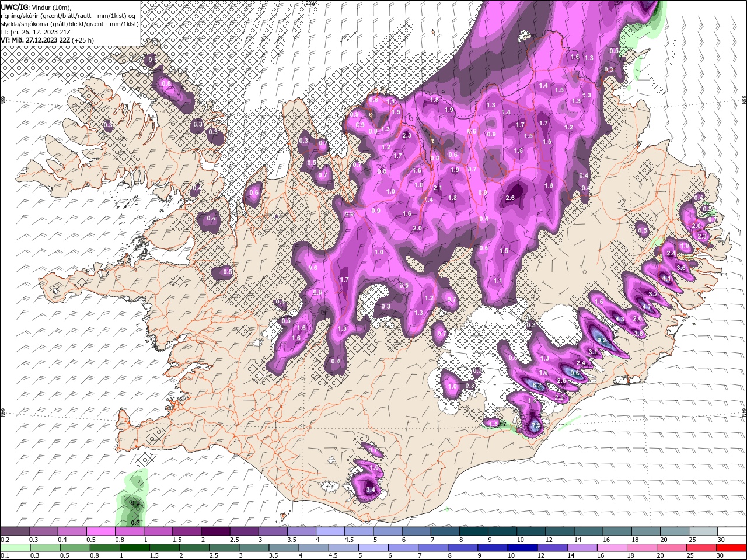The width and height of the screenshot is (747, 560).
Task: Select the white top-row swatch labeled 30
Action: pos(732,531)
